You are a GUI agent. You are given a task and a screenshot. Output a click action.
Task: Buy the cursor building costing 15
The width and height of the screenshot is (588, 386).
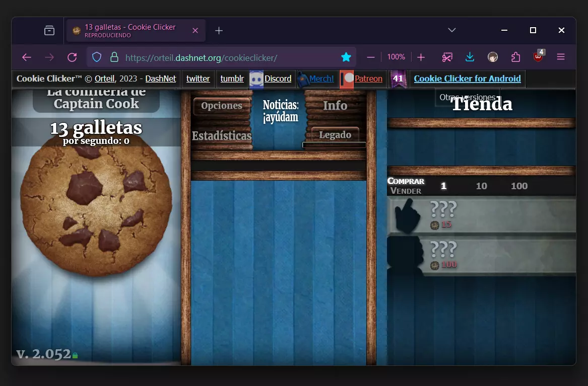coord(482,216)
